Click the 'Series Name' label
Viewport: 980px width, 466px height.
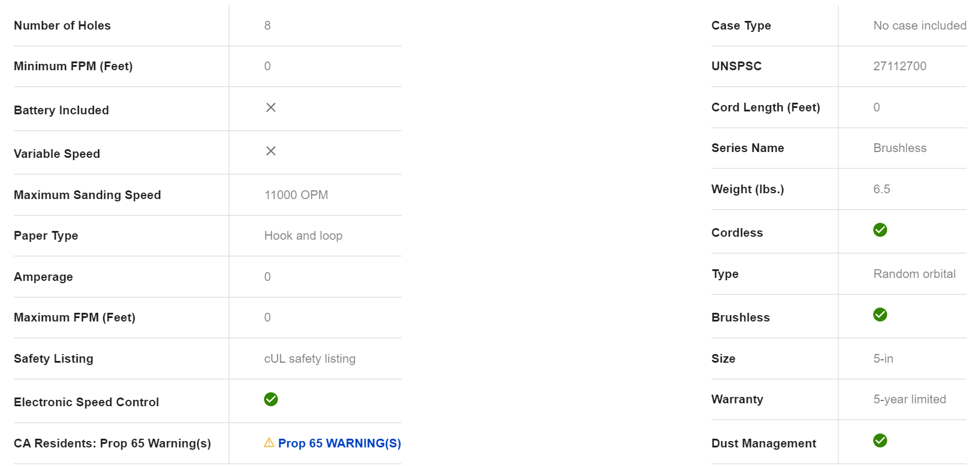(747, 148)
